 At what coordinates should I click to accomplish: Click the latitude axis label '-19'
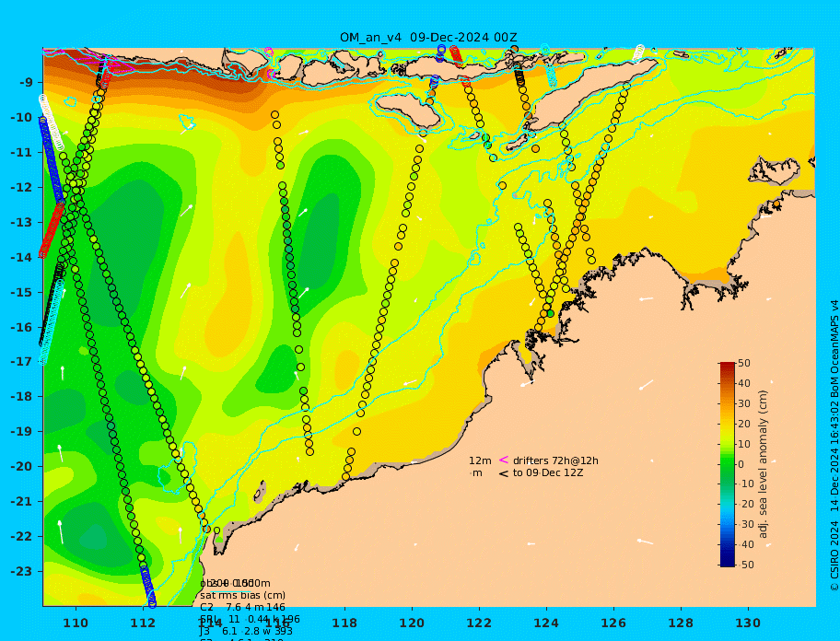[21, 432]
